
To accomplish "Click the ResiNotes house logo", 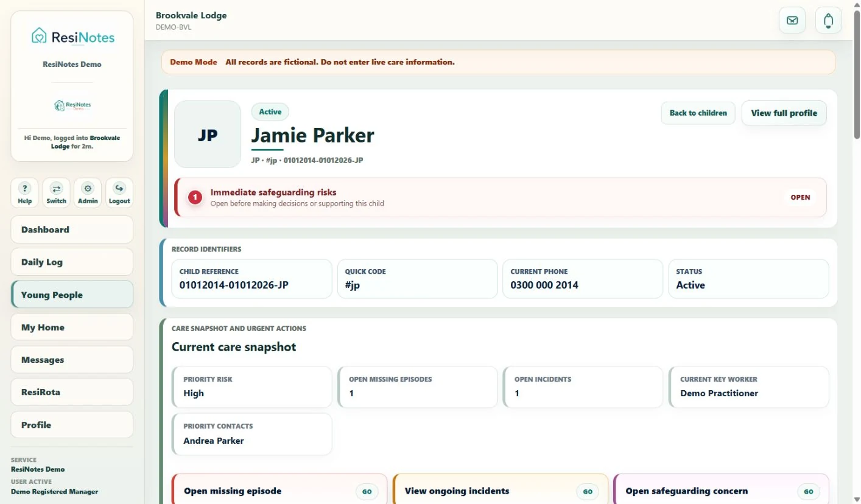I will (39, 37).
